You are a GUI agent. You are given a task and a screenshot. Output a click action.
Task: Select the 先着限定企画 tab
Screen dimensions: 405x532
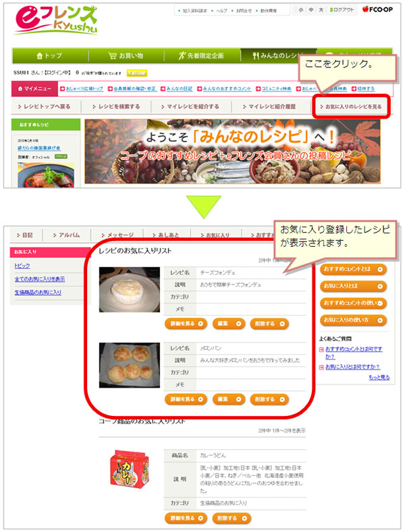(202, 56)
